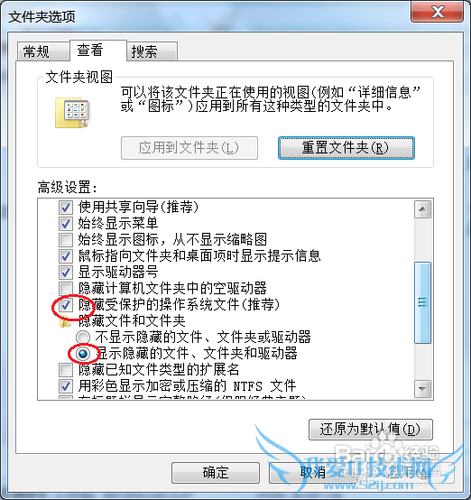
Task: Click the folder view icon image
Action: pos(72,113)
